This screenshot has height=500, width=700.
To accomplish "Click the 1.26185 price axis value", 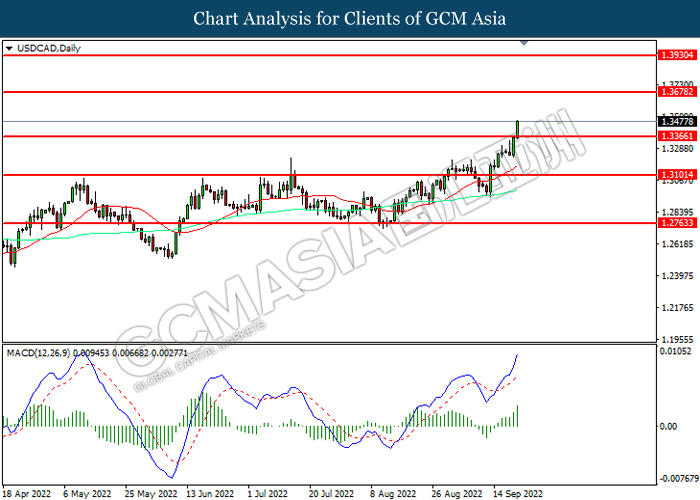I will [x=678, y=244].
